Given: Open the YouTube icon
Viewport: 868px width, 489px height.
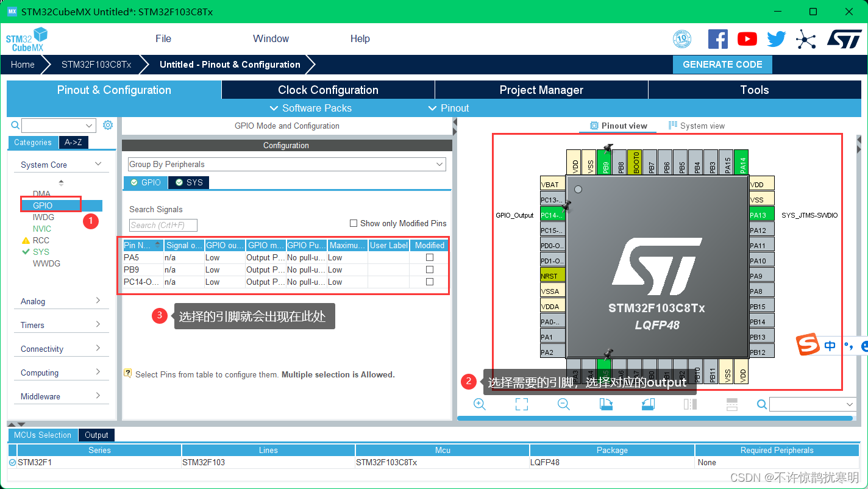Looking at the screenshot, I should [x=747, y=40].
